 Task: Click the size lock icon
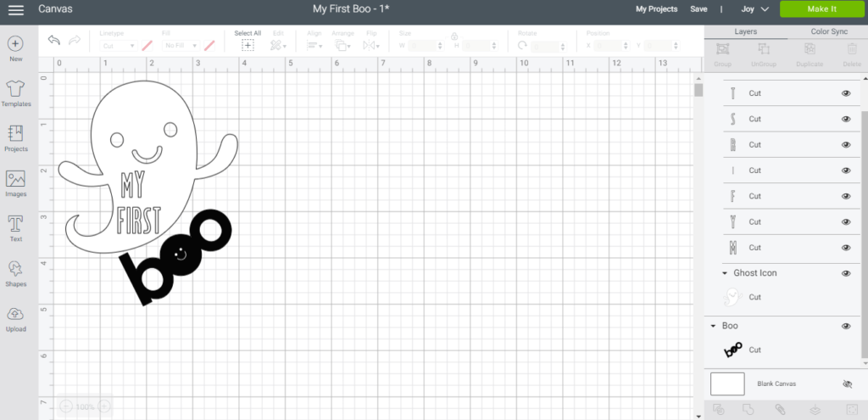pyautogui.click(x=454, y=36)
